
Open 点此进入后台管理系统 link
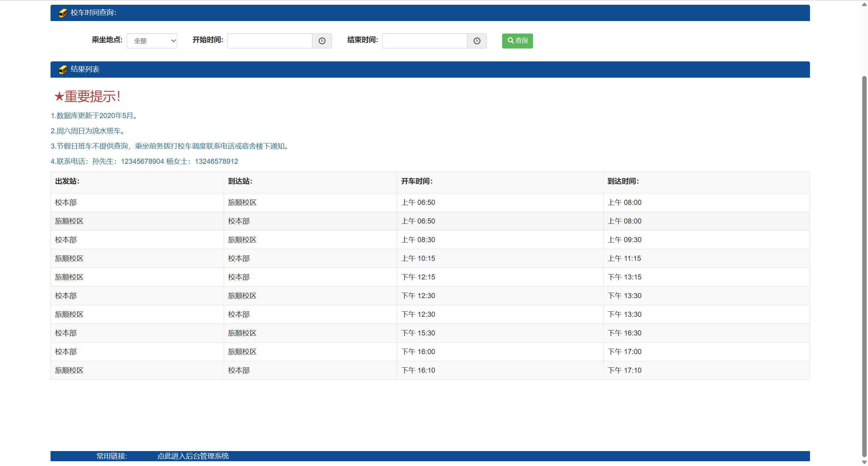[x=193, y=456]
